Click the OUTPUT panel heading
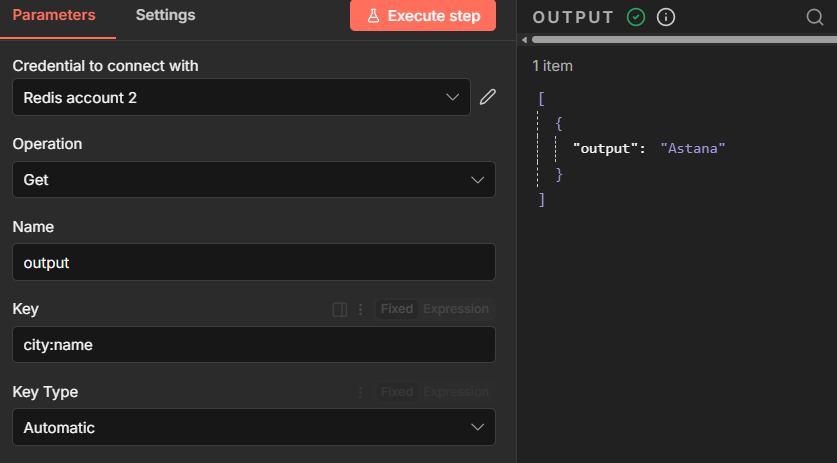This screenshot has width=837, height=463. click(573, 18)
